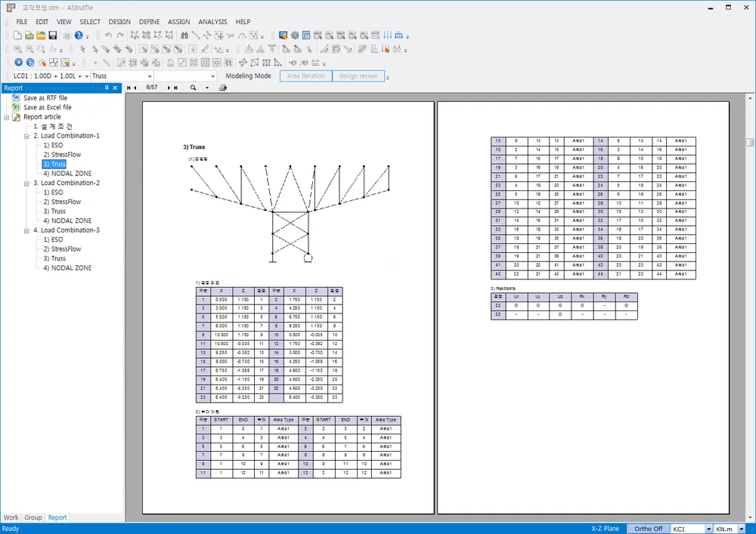Viewport: 756px width, 534px height.
Task: Open the ASSIGN menu
Action: [x=179, y=22]
